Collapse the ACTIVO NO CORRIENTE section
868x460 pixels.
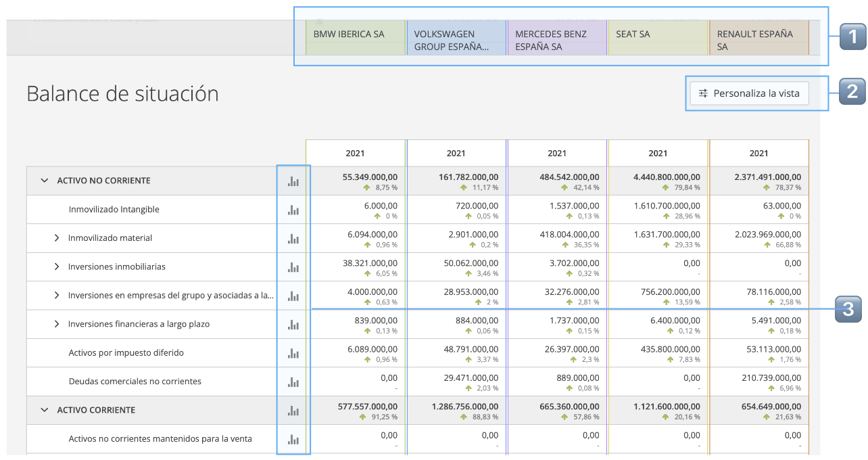click(45, 181)
